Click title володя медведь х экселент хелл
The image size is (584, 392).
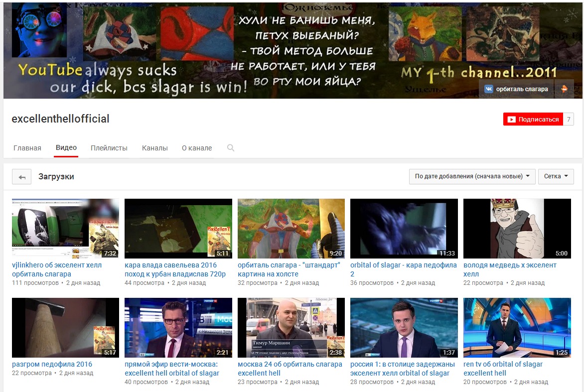(x=510, y=269)
